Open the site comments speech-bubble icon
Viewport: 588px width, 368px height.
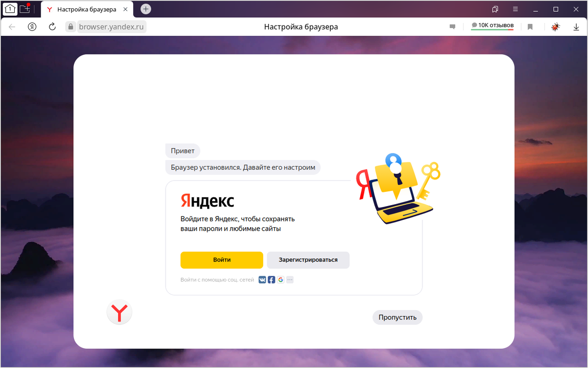click(x=452, y=27)
